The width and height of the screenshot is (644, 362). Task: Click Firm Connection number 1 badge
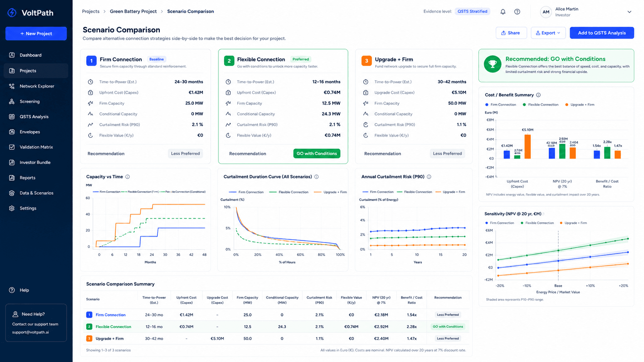point(91,61)
